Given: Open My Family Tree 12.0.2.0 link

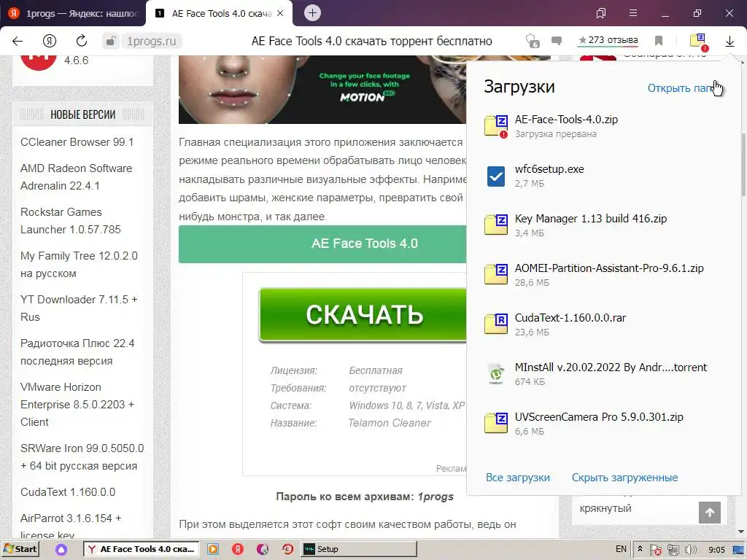Looking at the screenshot, I should (x=79, y=264).
